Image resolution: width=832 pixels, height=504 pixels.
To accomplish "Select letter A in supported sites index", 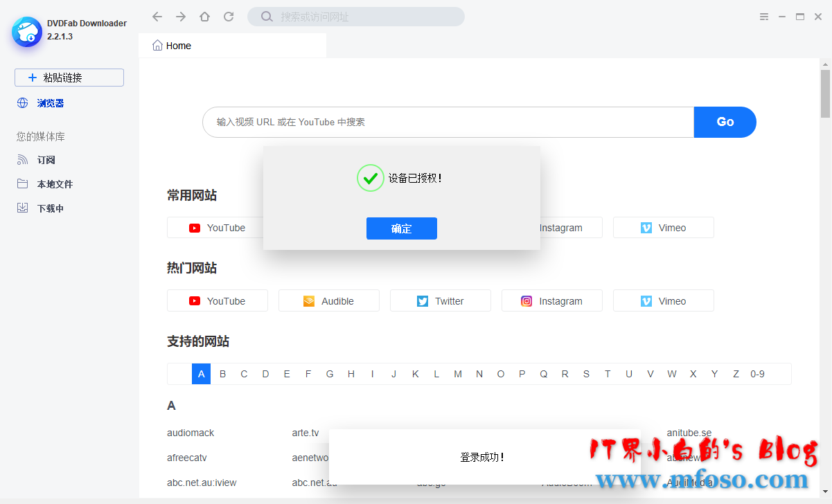I will tap(201, 374).
